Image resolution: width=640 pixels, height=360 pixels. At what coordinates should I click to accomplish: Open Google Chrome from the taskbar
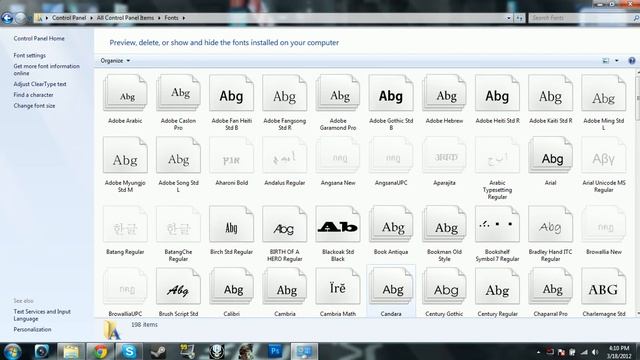[x=100, y=351]
